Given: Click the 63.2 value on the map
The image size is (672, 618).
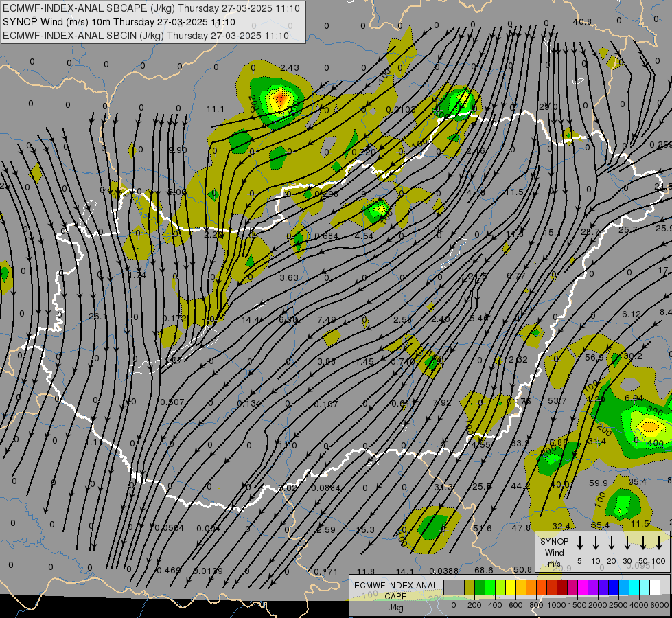Looking at the screenshot, I should [x=520, y=444].
